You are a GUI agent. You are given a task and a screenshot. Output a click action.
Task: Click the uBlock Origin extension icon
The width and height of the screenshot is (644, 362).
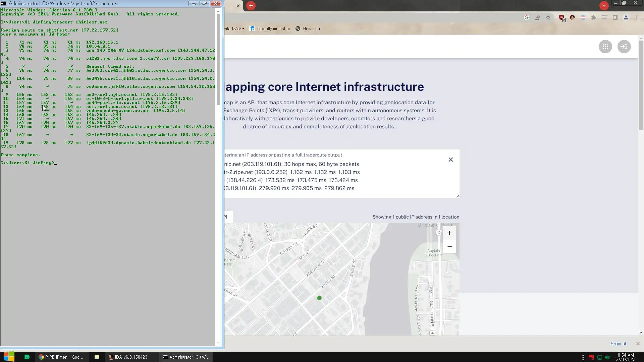pos(561,18)
